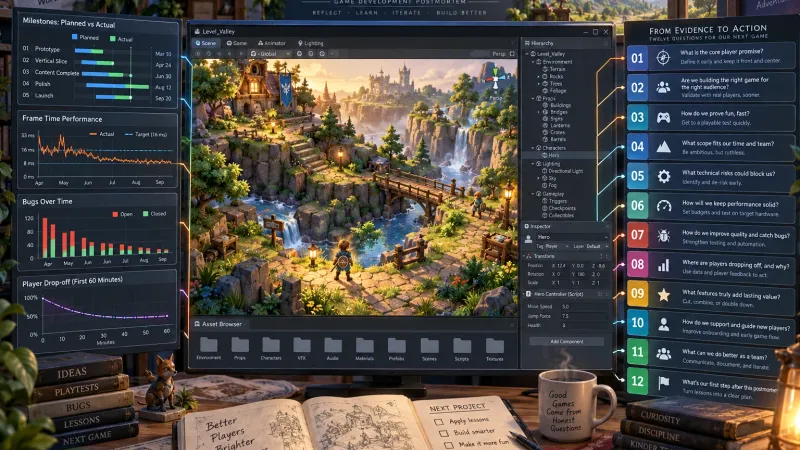Click the speedometer icon on card 06
The height and width of the screenshot is (450, 800).
coord(664,206)
